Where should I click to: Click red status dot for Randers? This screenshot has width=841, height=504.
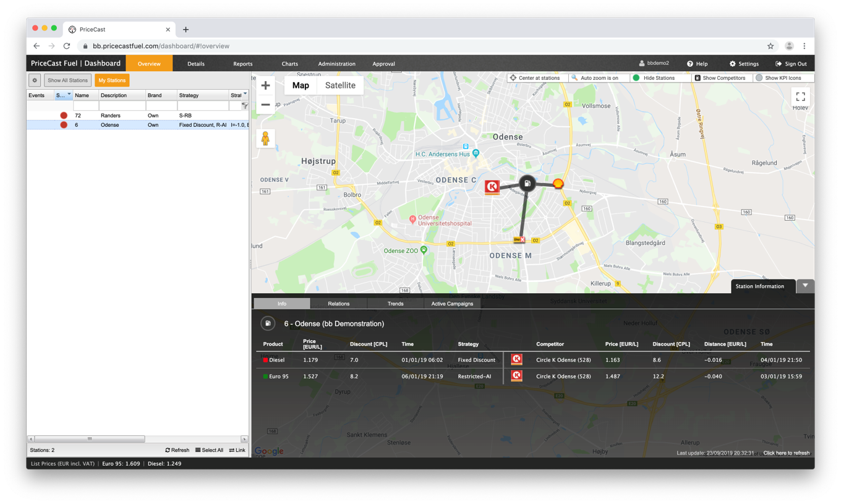click(x=64, y=116)
